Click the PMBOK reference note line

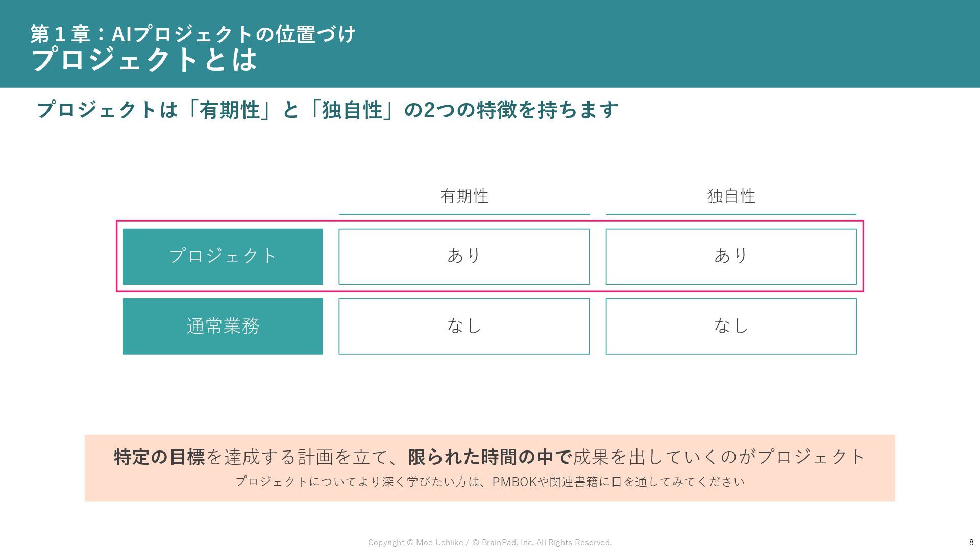click(x=489, y=482)
